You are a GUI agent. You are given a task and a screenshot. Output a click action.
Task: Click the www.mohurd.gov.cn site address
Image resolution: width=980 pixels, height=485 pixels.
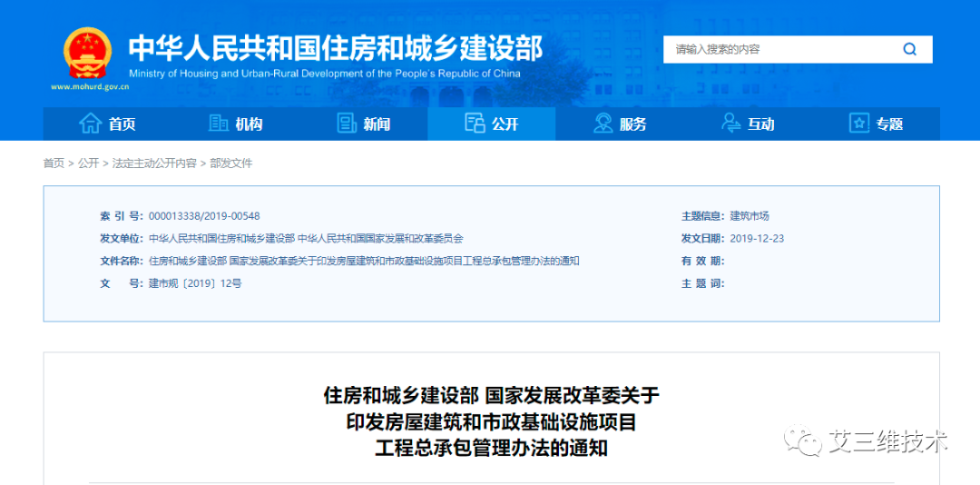90,87
